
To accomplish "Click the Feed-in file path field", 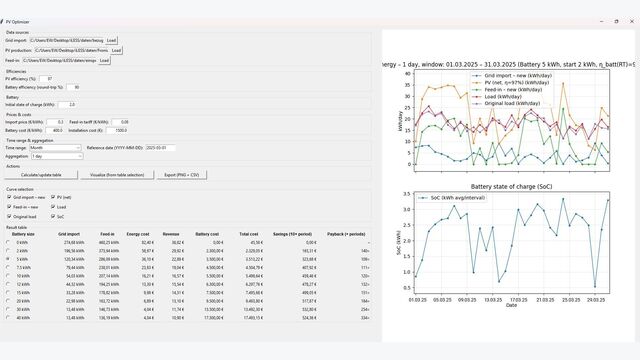I will click(60, 60).
